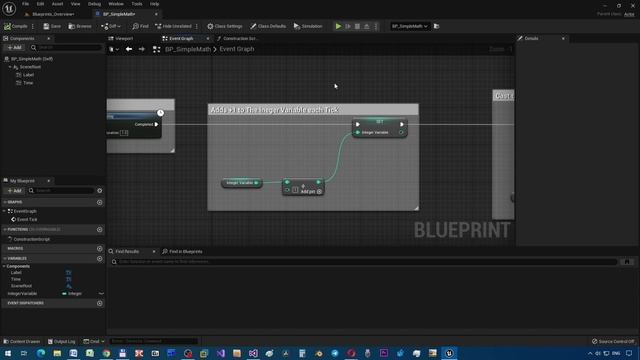Collapse the EventGraph tree entry
Image resolution: width=640 pixels, height=360 pixels.
pos(4,211)
